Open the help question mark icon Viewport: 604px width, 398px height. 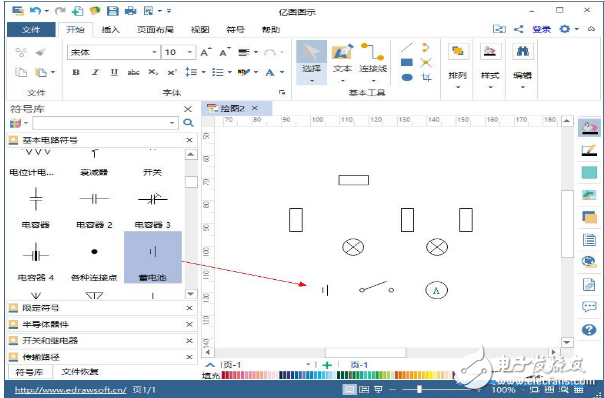pyautogui.click(x=589, y=330)
